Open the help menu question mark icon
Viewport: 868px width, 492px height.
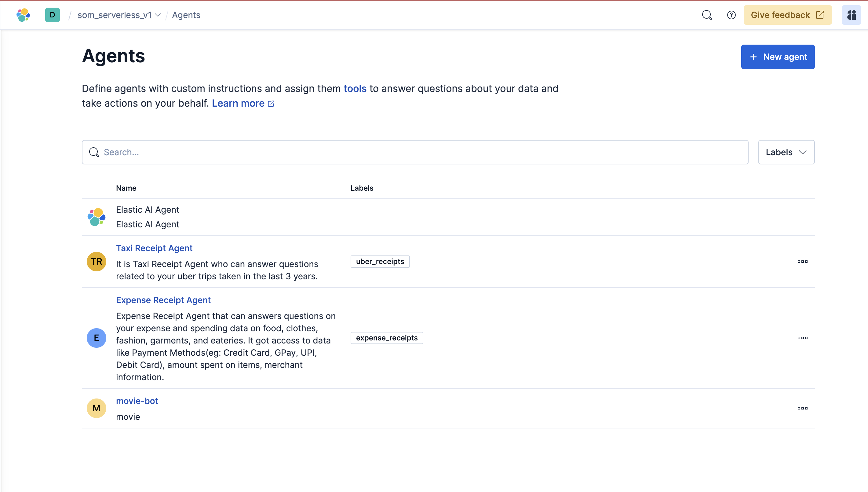pyautogui.click(x=731, y=15)
